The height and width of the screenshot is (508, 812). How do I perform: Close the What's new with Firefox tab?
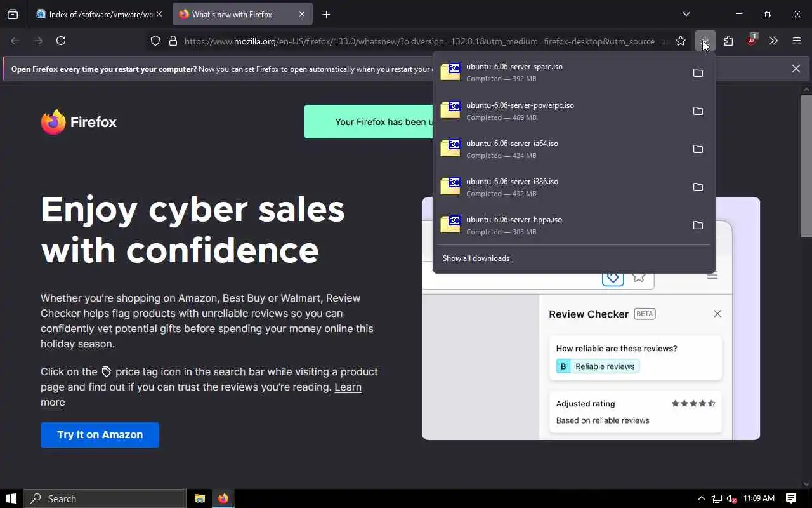(302, 14)
